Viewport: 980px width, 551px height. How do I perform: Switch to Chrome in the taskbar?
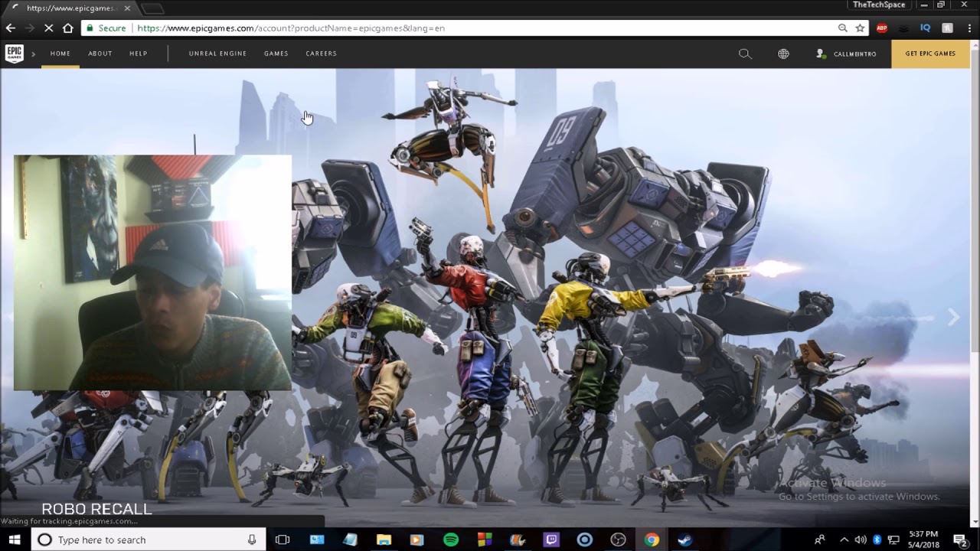pos(652,540)
